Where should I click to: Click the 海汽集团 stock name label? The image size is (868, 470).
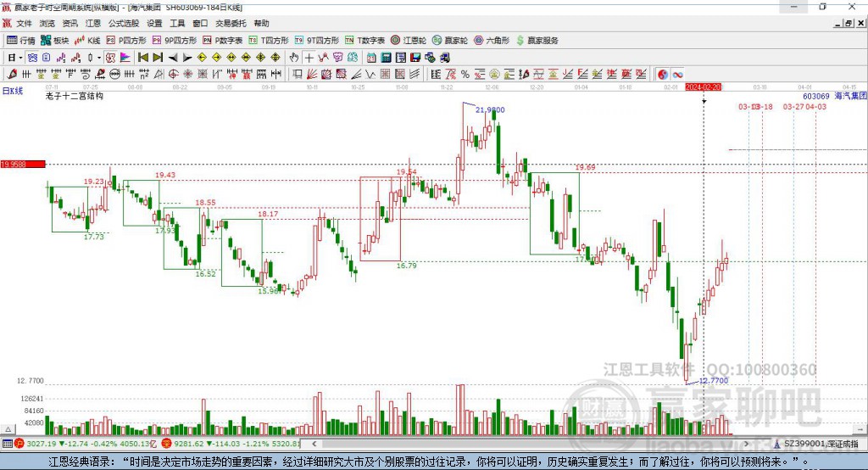850,96
